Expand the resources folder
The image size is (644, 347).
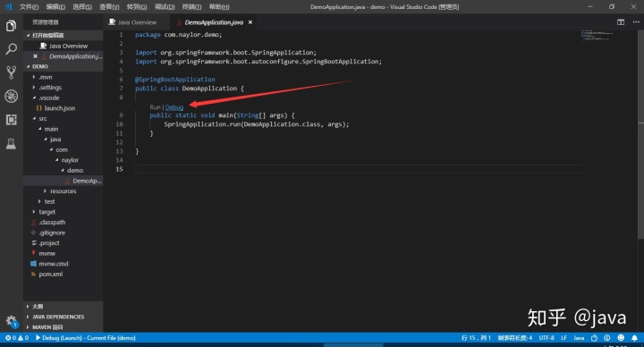click(x=63, y=191)
